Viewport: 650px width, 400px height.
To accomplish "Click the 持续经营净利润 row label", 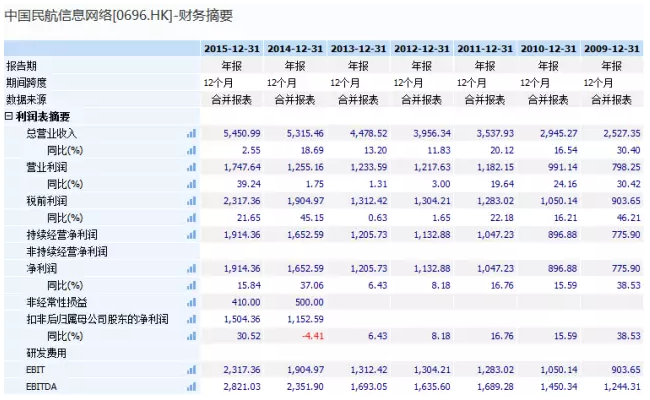I will [62, 235].
